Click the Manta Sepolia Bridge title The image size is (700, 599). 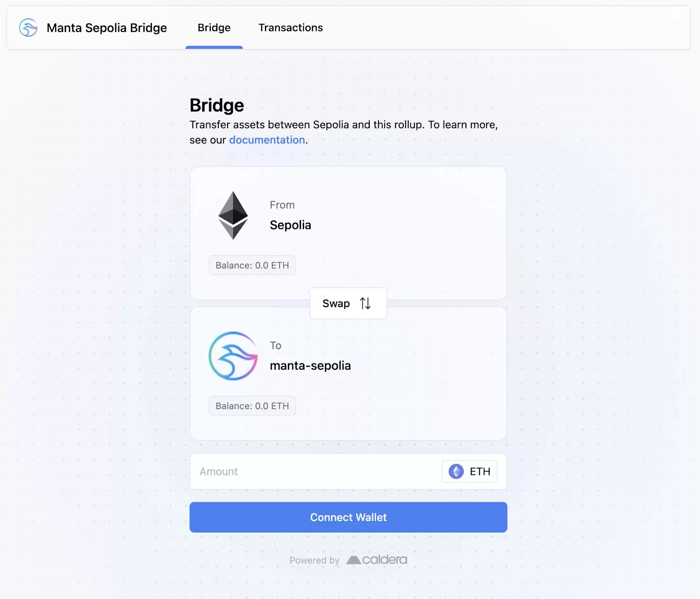(107, 28)
